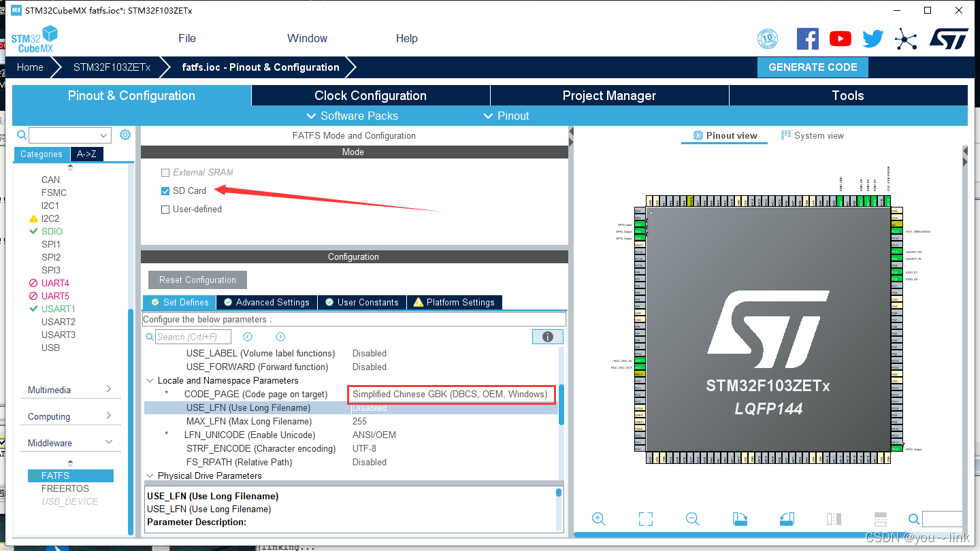The image size is (980, 551).
Task: Check the User-defined checkbox
Action: [165, 210]
